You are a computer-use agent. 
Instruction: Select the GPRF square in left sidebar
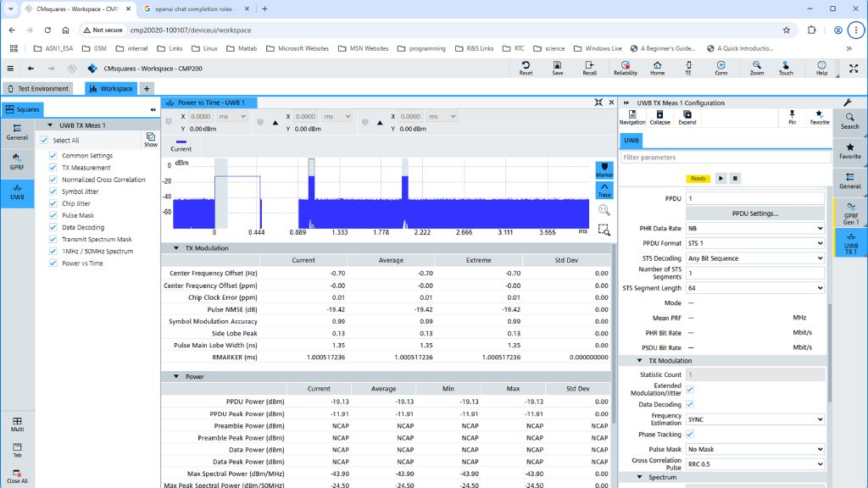click(17, 161)
